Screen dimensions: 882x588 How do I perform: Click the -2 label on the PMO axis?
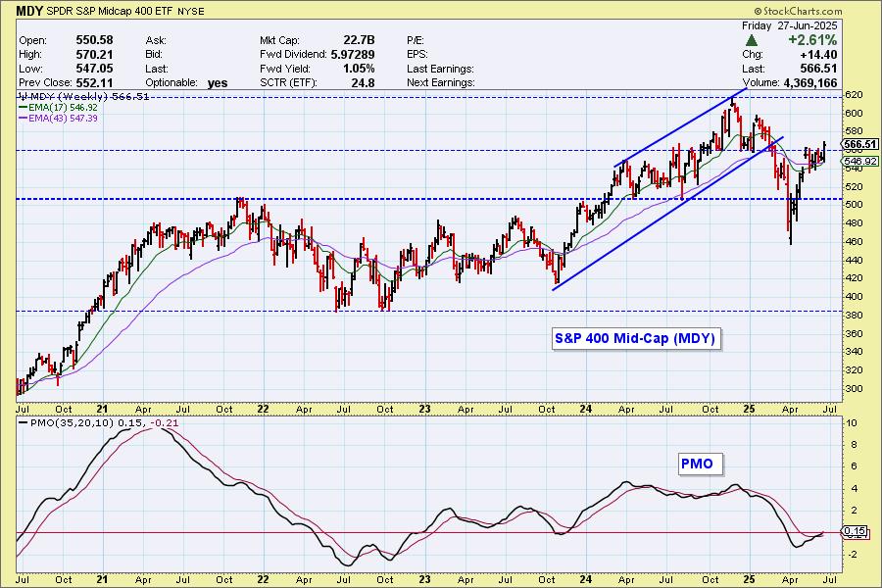(x=852, y=555)
